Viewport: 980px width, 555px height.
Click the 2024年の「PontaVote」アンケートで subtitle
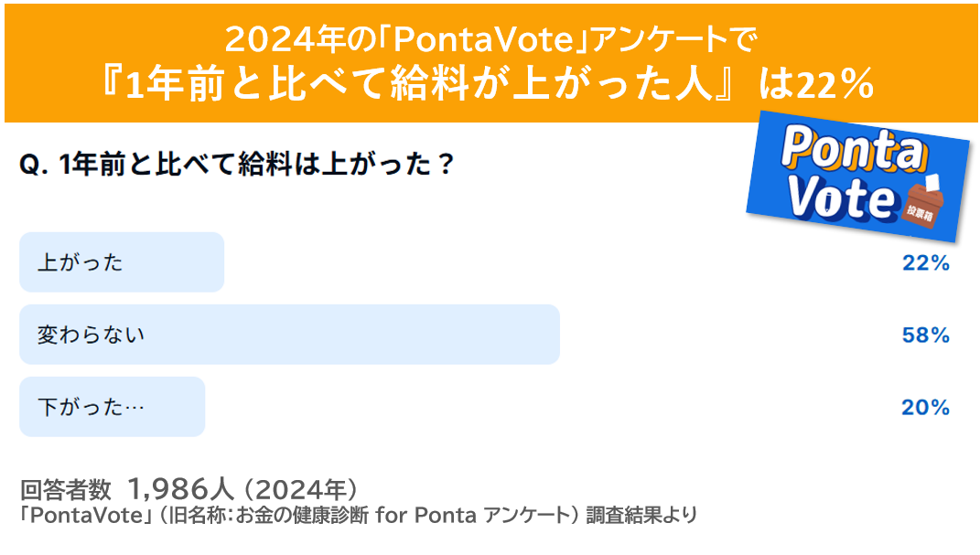pyautogui.click(x=491, y=40)
